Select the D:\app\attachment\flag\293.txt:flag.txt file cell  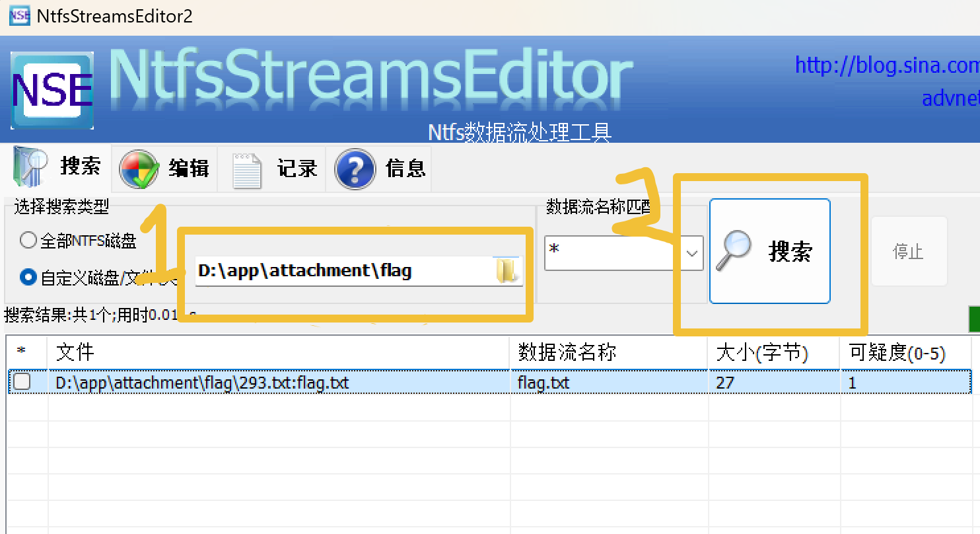coord(279,383)
